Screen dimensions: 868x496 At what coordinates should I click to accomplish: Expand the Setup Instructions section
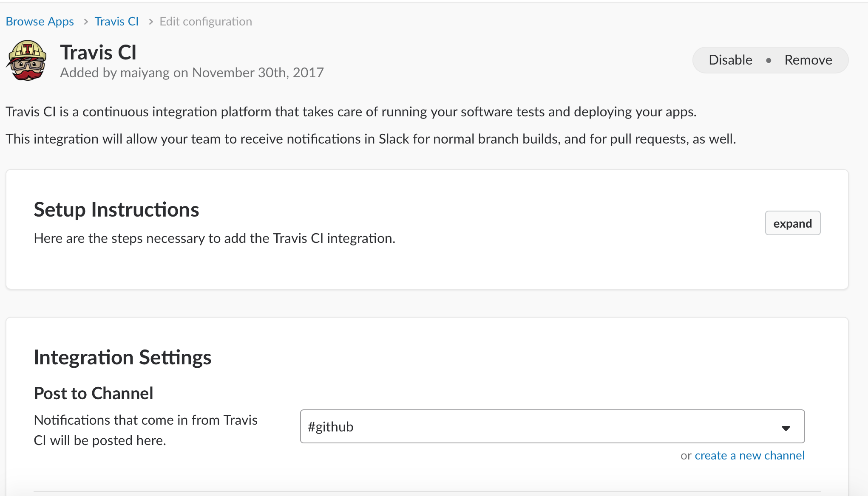click(792, 223)
